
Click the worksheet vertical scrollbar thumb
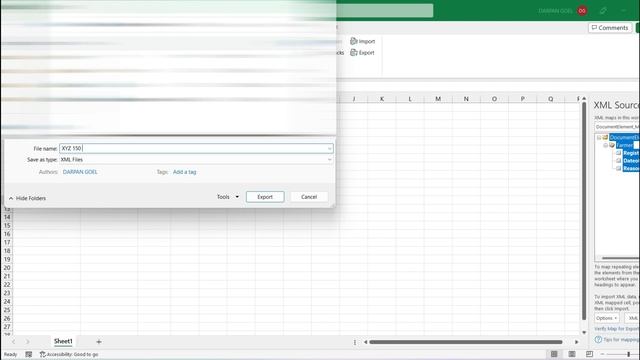tap(584, 211)
